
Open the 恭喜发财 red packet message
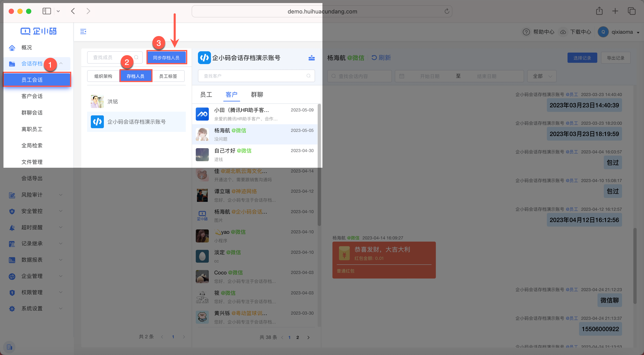(x=384, y=260)
